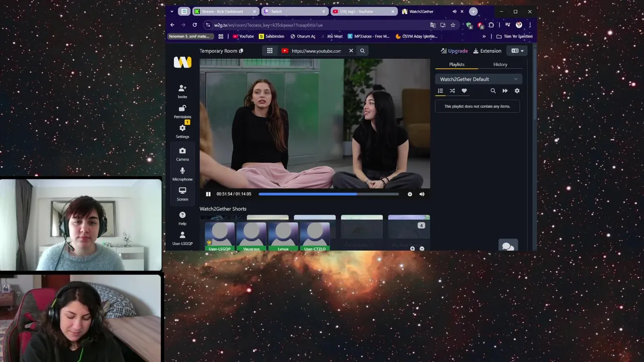Screen dimensions: 644x362
Task: Go back in browser history
Action: [173, 25]
